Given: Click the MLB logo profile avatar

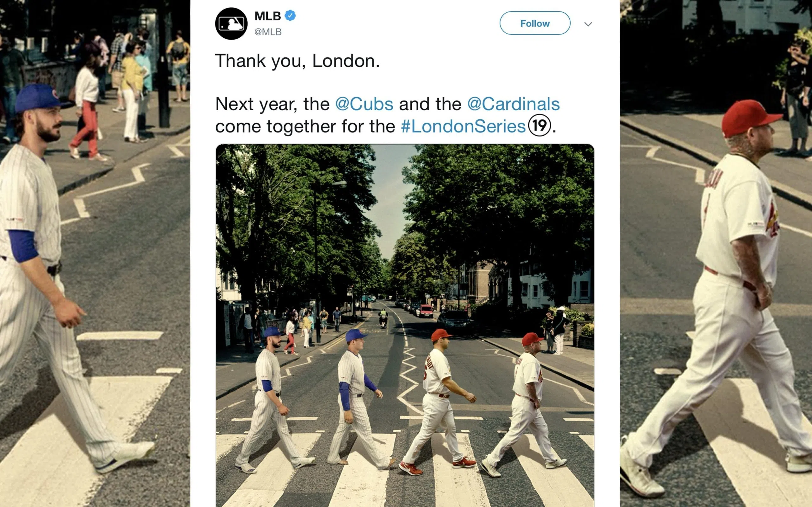Looking at the screenshot, I should (231, 23).
